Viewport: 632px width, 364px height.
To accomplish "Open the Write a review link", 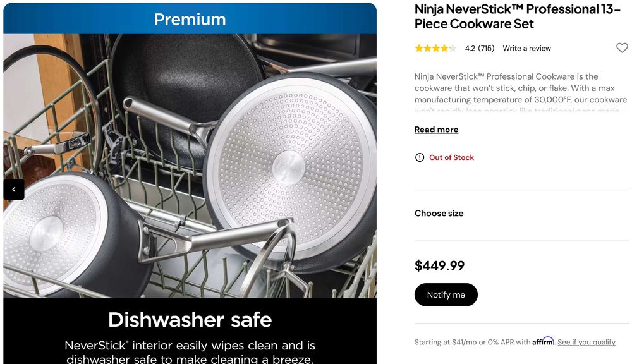I will click(526, 49).
